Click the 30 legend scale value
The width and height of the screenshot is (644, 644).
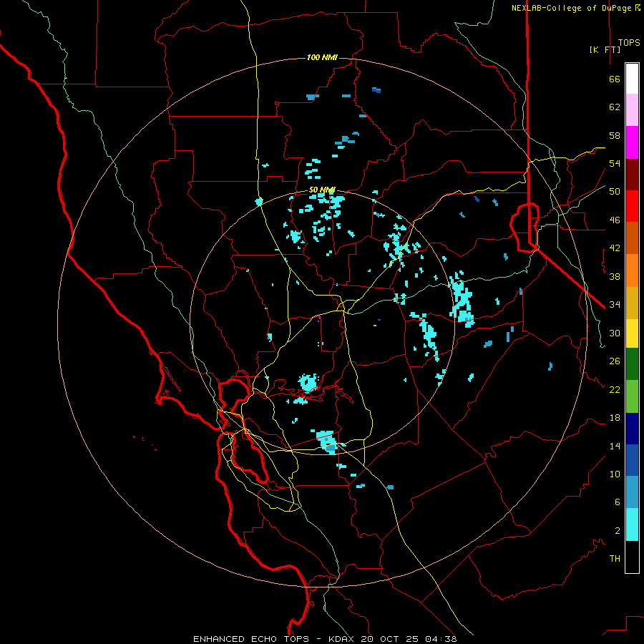pyautogui.click(x=615, y=333)
